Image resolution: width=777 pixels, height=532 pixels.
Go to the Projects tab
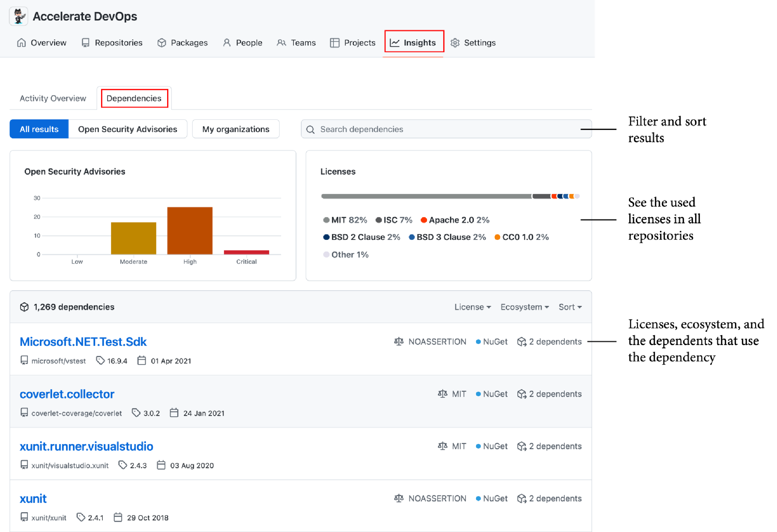[353, 43]
